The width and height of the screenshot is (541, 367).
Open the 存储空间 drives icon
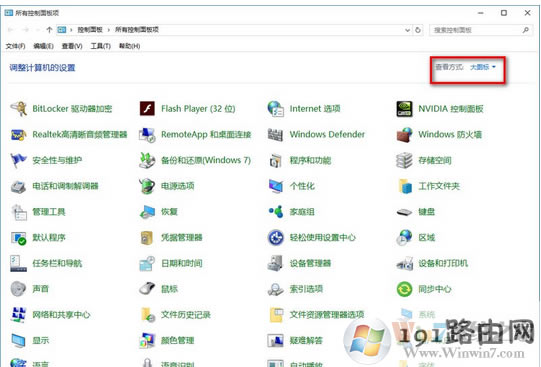tap(404, 160)
